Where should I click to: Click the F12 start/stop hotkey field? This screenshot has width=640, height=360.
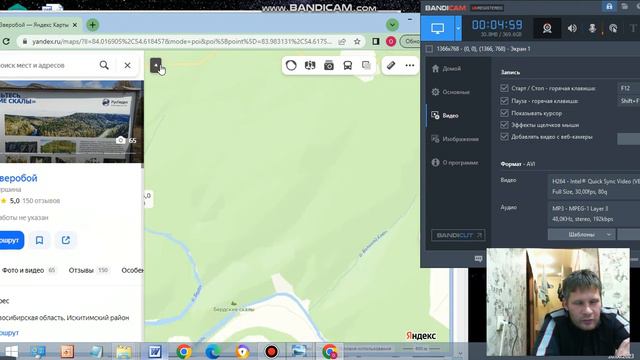(x=628, y=88)
